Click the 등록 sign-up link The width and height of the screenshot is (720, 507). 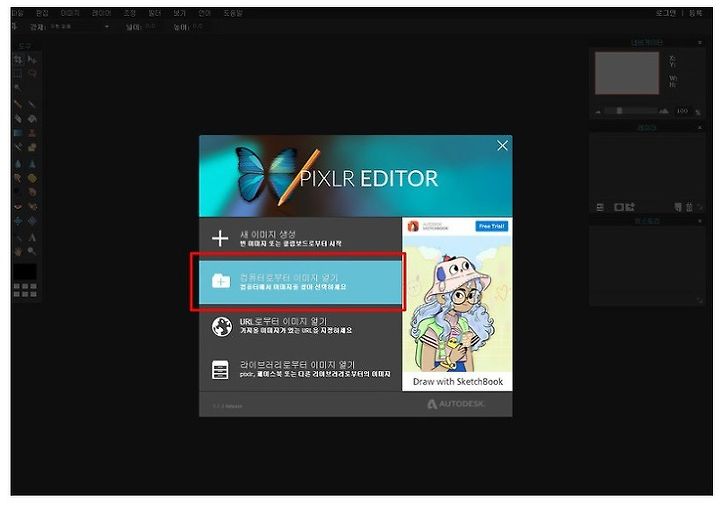[x=695, y=13]
